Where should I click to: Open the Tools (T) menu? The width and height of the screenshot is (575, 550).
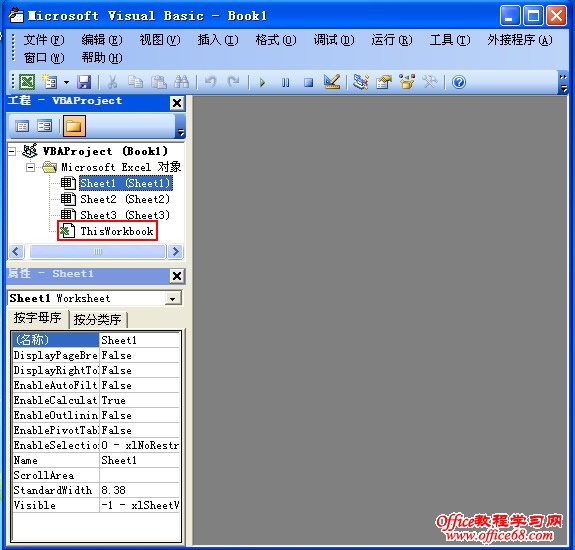pyautogui.click(x=450, y=40)
